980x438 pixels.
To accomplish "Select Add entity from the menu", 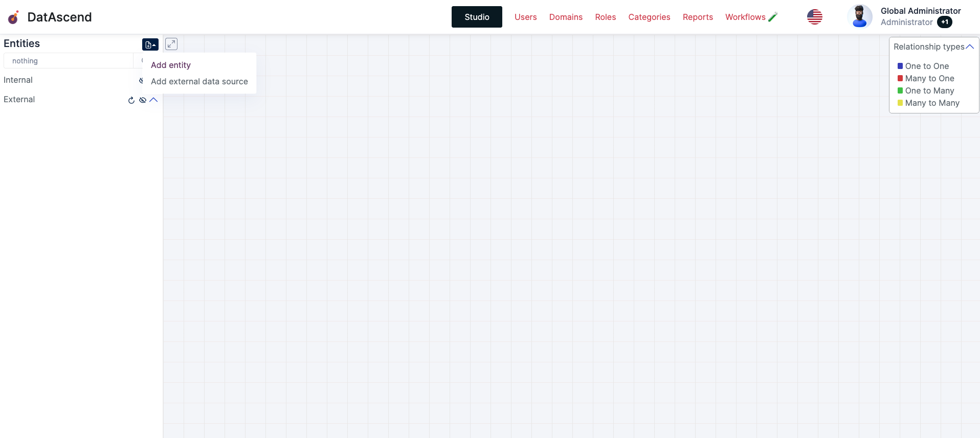I will pos(171,65).
